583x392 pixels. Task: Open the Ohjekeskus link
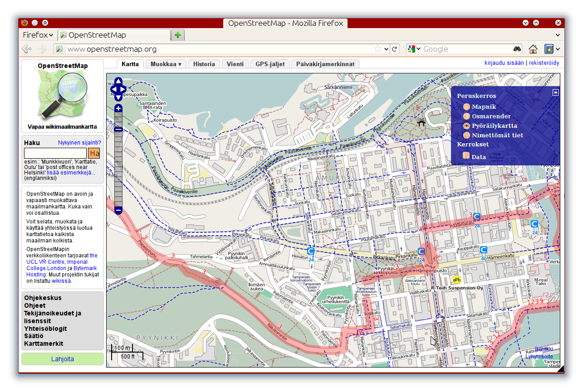pos(43,298)
